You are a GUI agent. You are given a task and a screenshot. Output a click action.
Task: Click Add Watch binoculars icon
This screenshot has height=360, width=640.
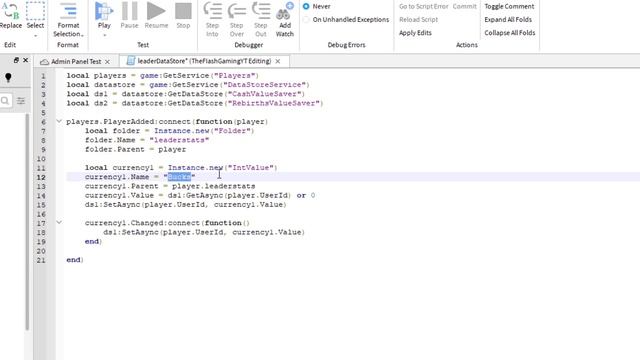[x=284, y=11]
